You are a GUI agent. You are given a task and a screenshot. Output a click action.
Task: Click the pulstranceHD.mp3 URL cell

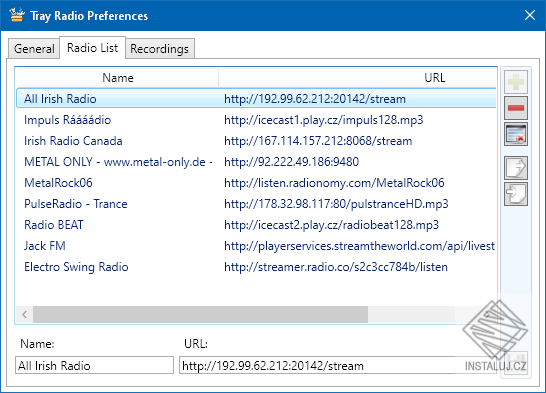[336, 204]
